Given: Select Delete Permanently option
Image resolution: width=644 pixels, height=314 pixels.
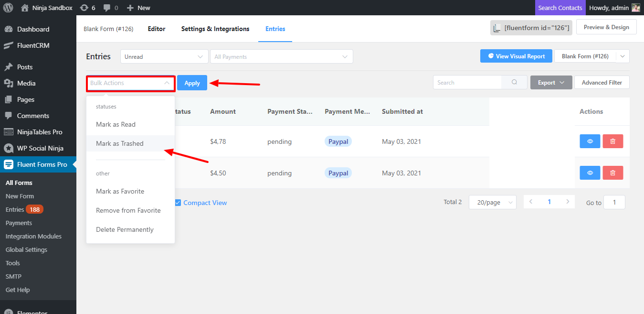Looking at the screenshot, I should click(x=130, y=229).
